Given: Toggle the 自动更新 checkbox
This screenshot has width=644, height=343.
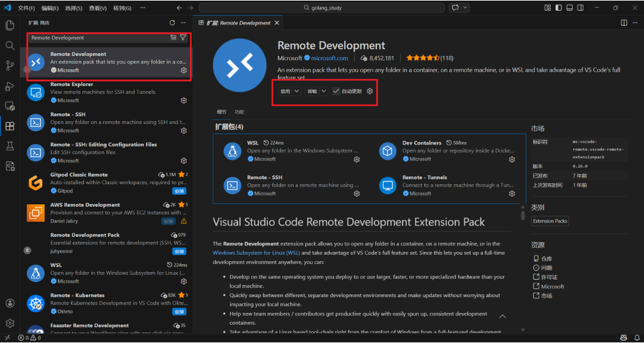Looking at the screenshot, I should (336, 91).
